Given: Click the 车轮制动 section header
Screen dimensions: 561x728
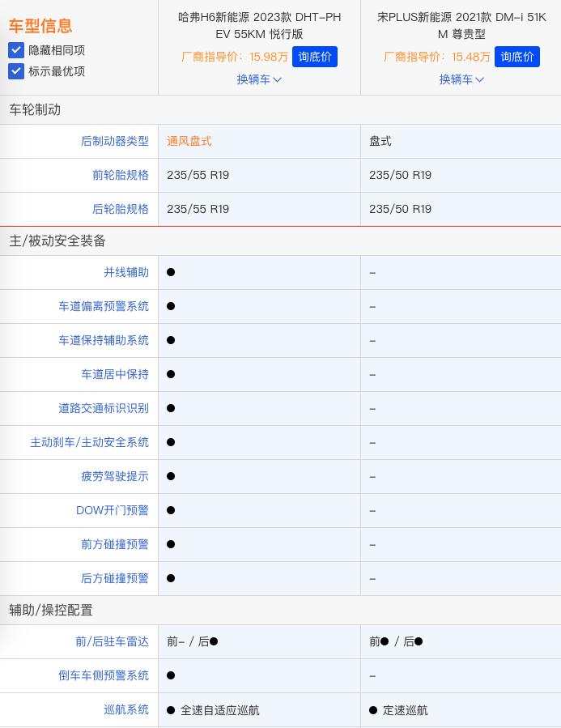Looking at the screenshot, I should [35, 109].
